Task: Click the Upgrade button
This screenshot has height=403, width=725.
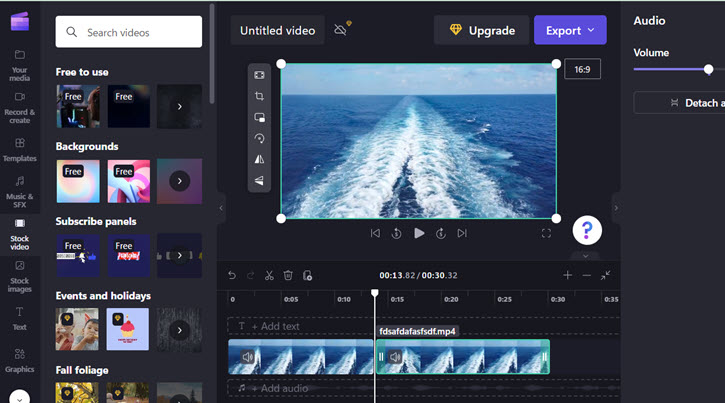Action: click(482, 30)
